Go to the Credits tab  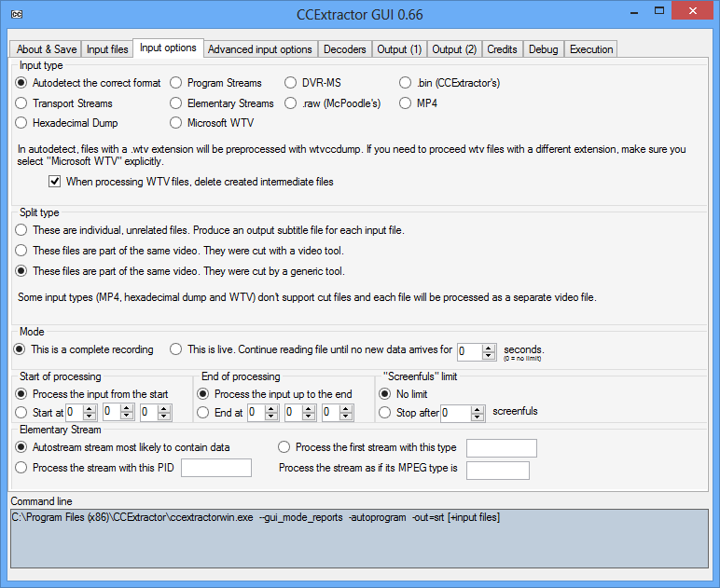(502, 49)
